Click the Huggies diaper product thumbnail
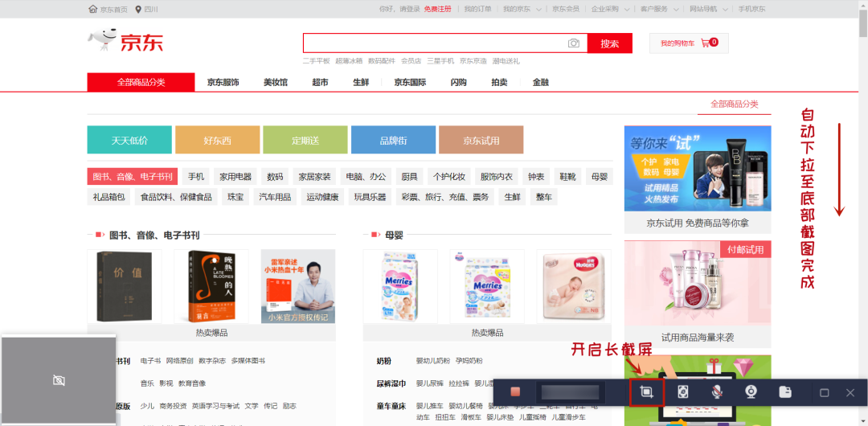The width and height of the screenshot is (868, 426). pos(574,286)
